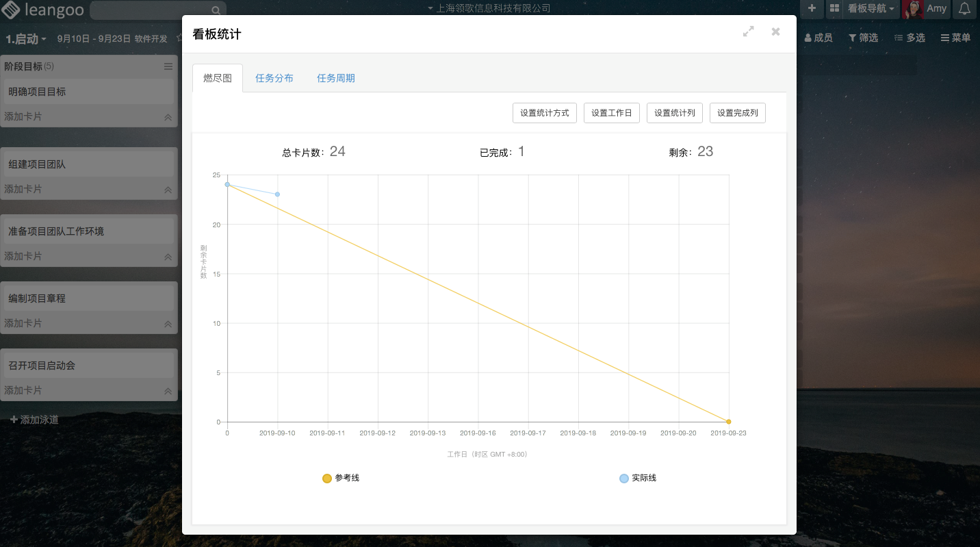Toggle the 参考线 legend series

point(341,478)
